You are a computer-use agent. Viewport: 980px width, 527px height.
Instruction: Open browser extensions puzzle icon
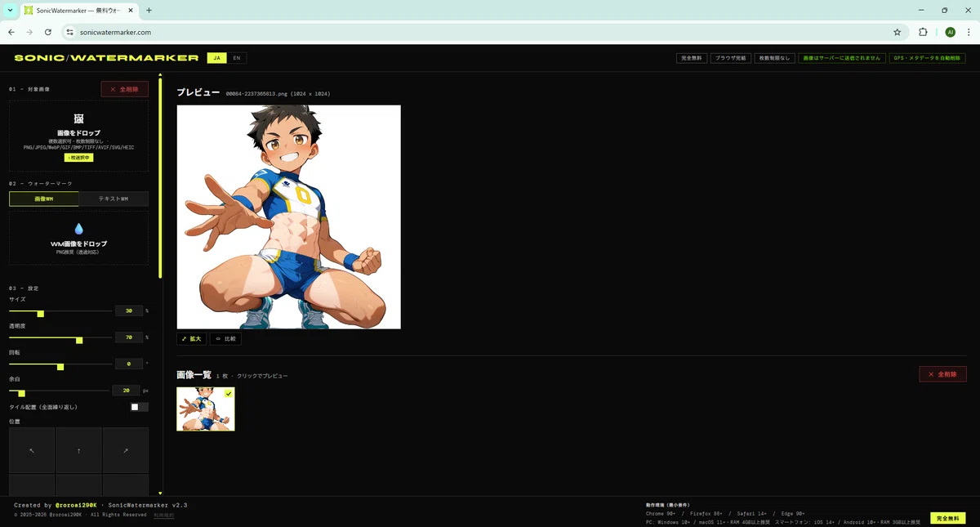923,32
